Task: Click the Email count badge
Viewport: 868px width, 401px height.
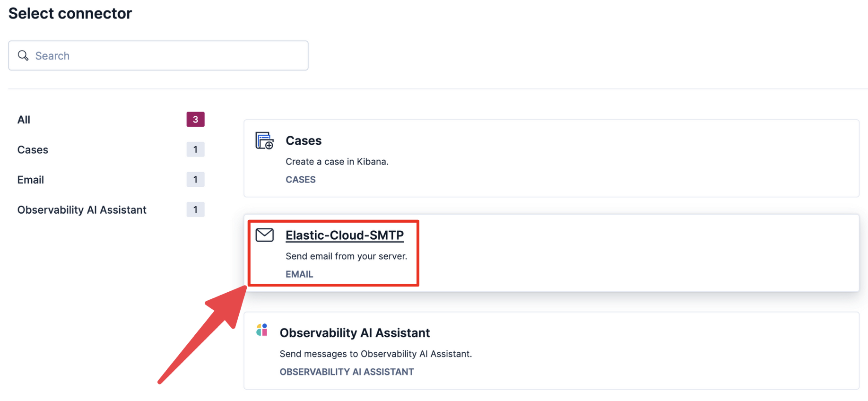Action: [x=195, y=180]
